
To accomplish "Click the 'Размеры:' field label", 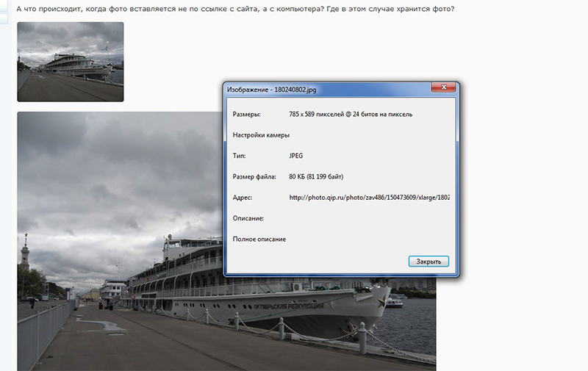I will point(245,115).
